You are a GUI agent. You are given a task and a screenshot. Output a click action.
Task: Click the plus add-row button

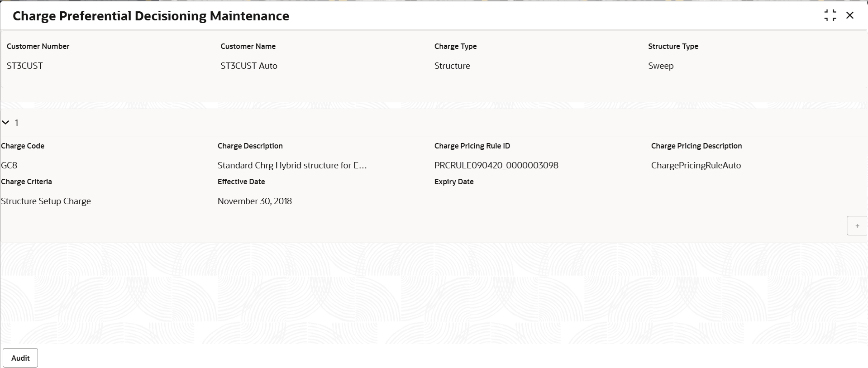tap(857, 226)
